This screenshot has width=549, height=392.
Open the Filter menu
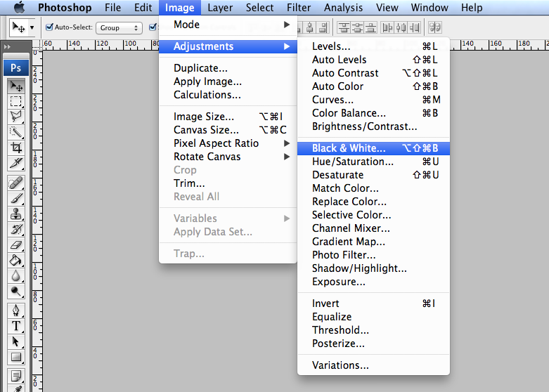(x=299, y=7)
